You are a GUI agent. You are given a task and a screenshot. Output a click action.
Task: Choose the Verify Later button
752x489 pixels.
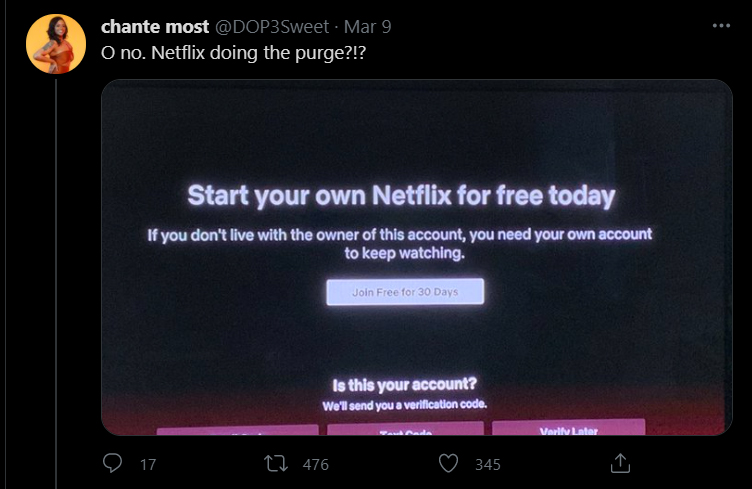tap(568, 428)
